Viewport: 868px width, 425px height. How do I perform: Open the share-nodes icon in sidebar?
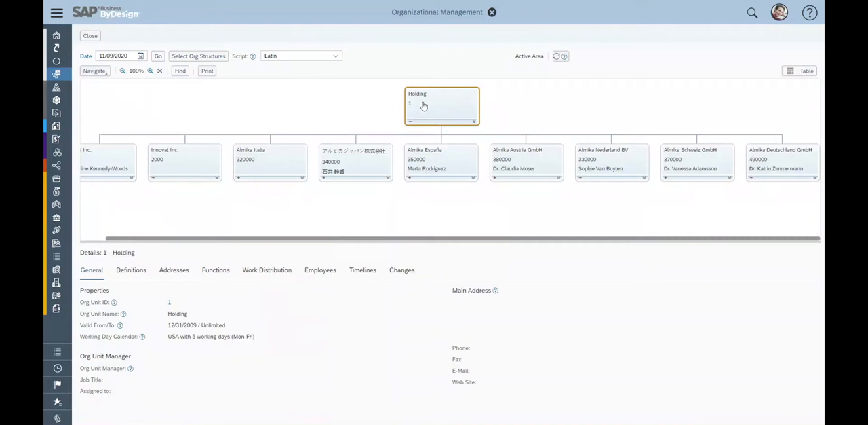[57, 165]
